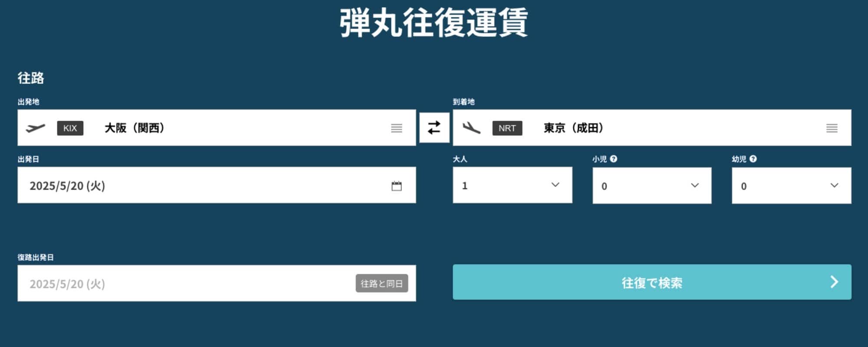Screen dimensions: 868x347
Task: Click the 復路出発日 label
Action: point(36,257)
